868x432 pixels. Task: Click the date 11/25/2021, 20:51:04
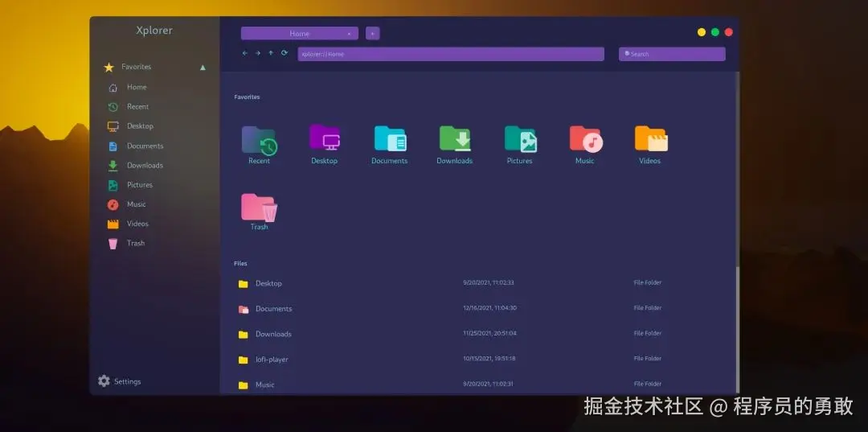pyautogui.click(x=490, y=333)
